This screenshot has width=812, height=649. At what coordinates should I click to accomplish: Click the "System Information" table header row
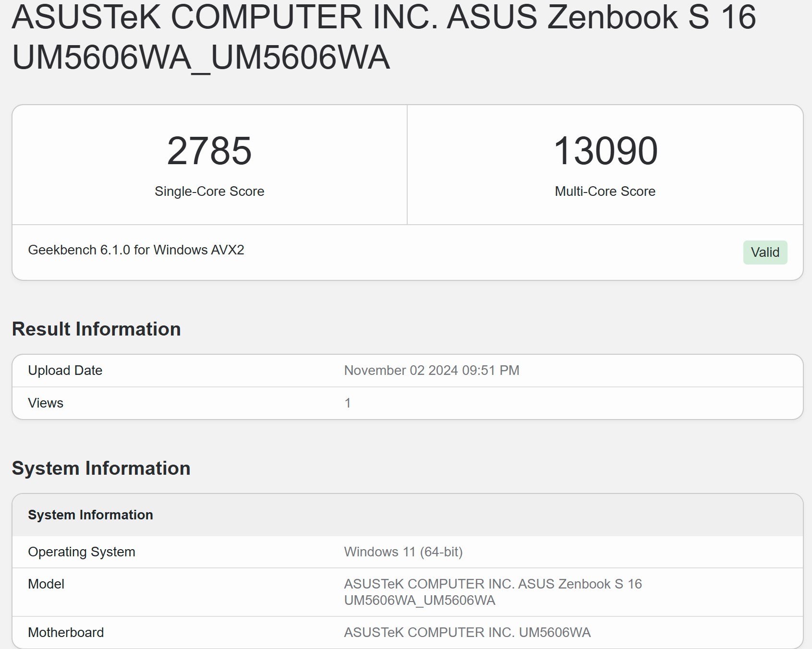[408, 515]
